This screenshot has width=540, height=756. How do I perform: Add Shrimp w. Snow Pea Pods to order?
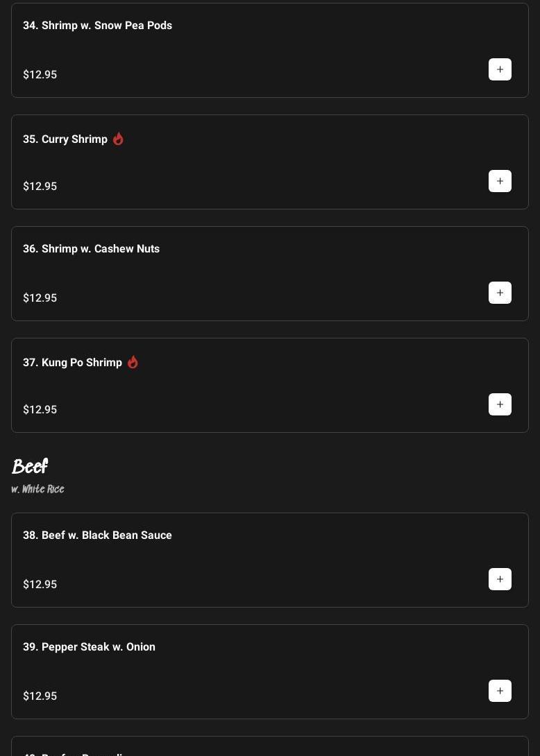tap(500, 69)
